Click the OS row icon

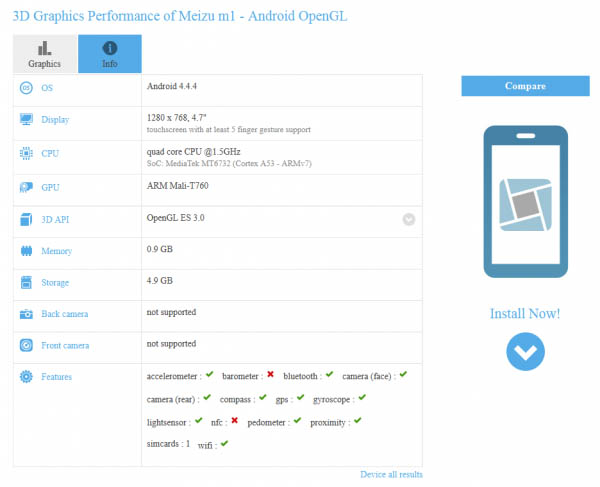[26, 88]
